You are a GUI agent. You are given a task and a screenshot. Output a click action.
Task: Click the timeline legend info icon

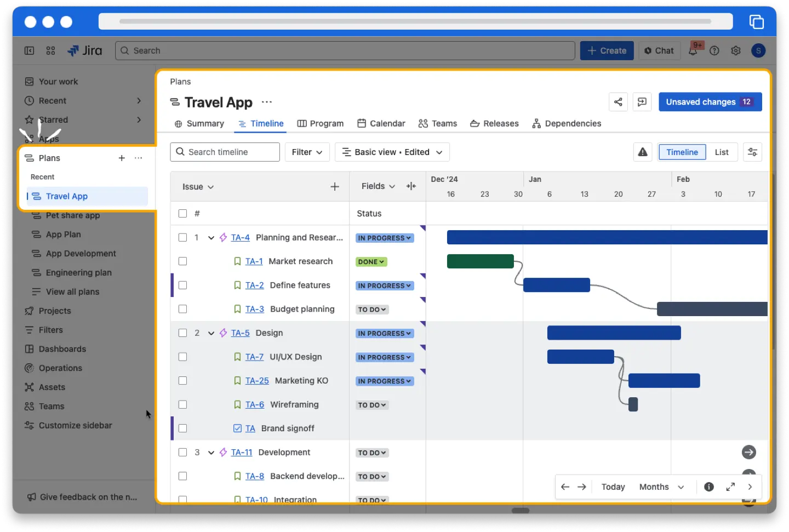click(x=709, y=487)
